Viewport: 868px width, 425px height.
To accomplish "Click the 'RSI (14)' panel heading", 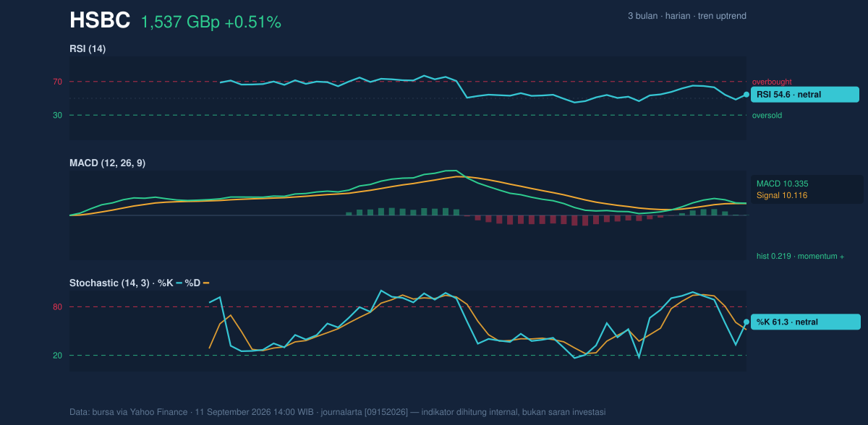I will point(88,48).
